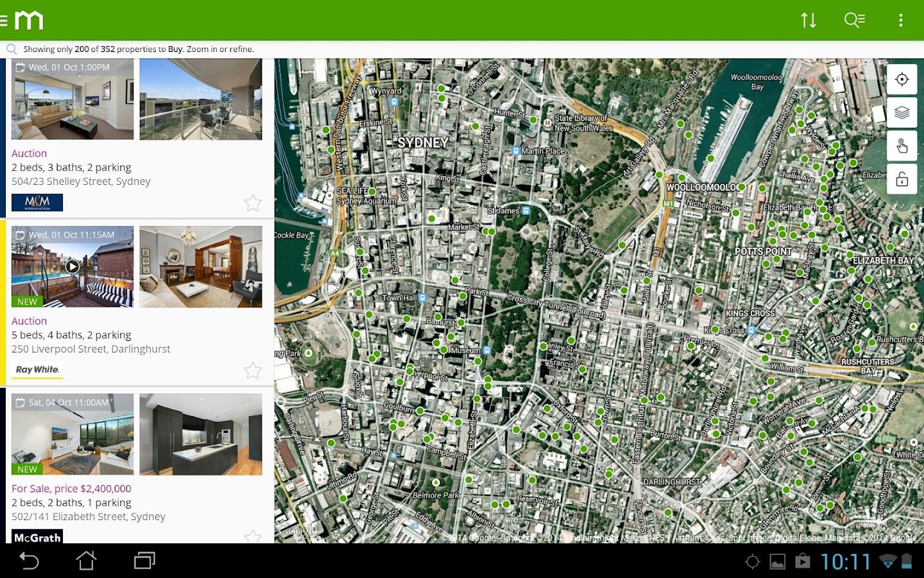The width and height of the screenshot is (924, 578).
Task: Tap the unlock padlock icon on the map
Action: pyautogui.click(x=902, y=180)
